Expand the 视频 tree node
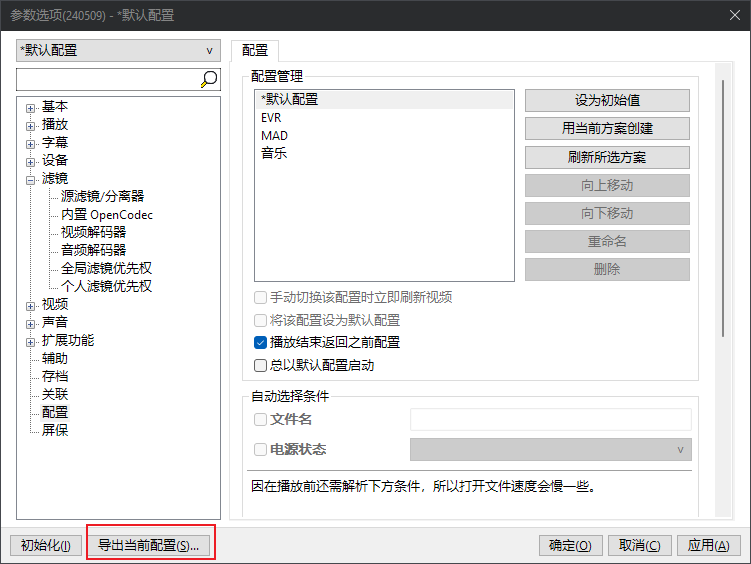 click(x=31, y=305)
